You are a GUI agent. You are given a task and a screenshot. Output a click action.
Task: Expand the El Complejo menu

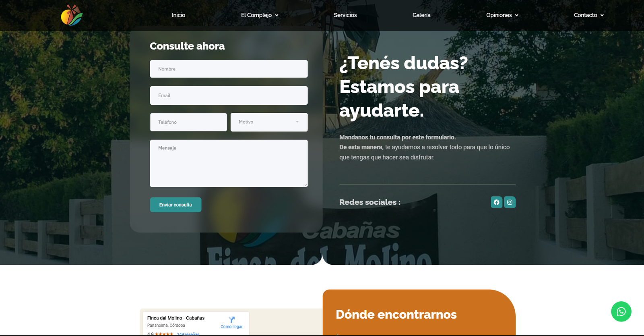point(260,15)
